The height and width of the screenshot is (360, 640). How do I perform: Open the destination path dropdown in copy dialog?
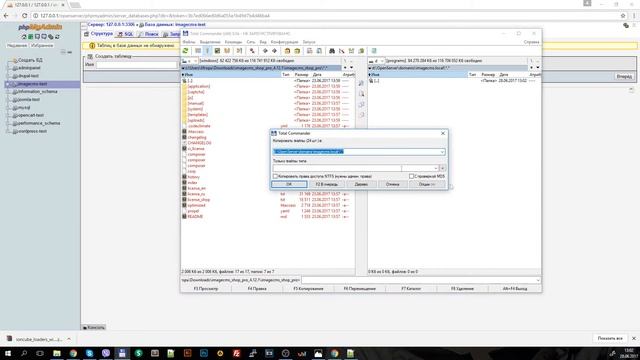[x=442, y=152]
